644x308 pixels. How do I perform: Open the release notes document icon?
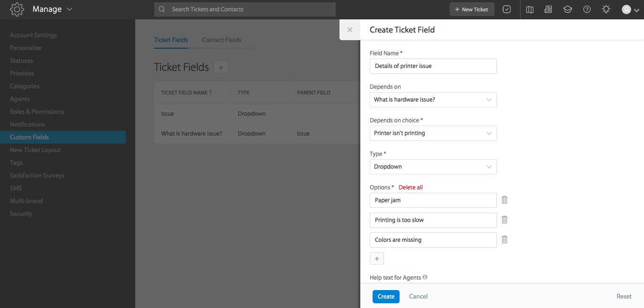[x=548, y=9]
